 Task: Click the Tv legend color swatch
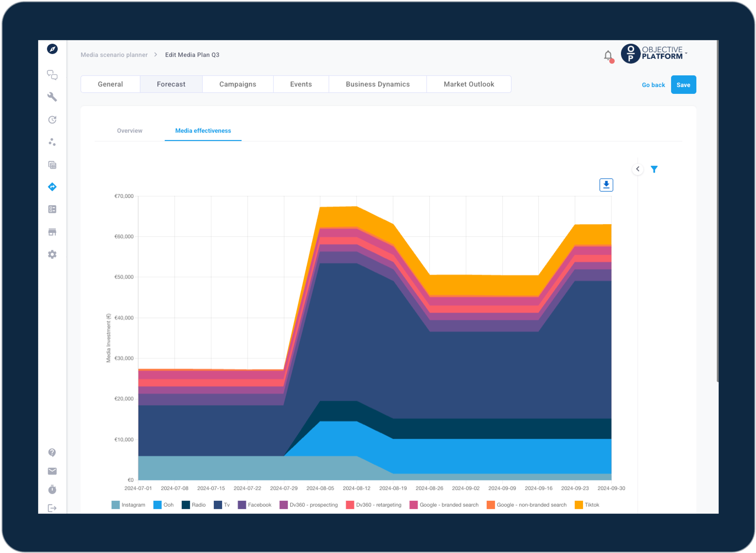point(218,505)
